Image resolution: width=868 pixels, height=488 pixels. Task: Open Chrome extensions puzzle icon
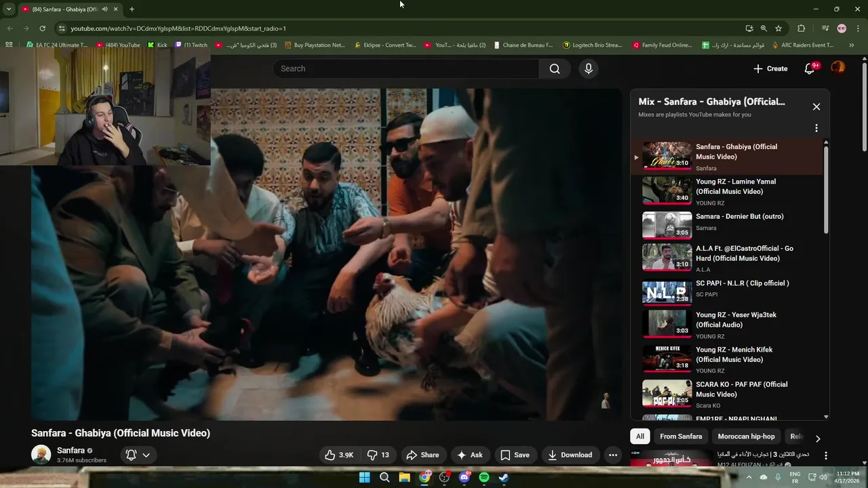(802, 28)
